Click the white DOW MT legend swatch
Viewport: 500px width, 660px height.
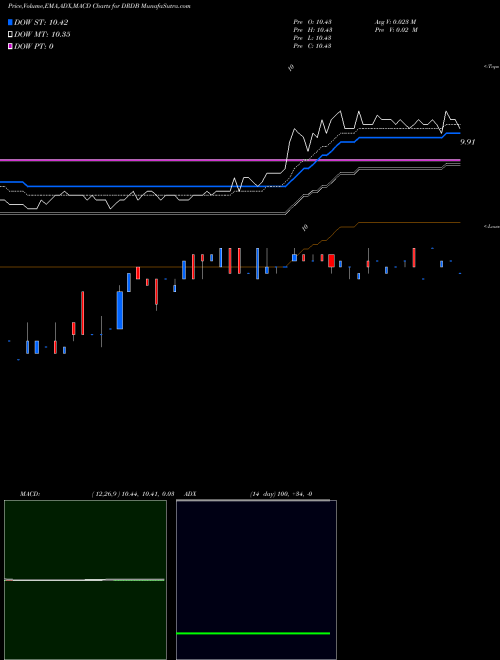11,35
